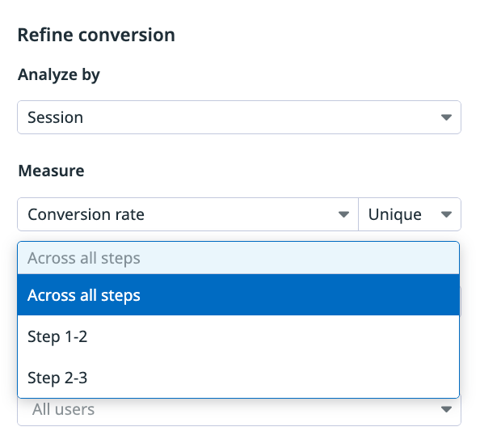Image resolution: width=480 pixels, height=448 pixels.
Task: Expand the Unique count type dropdown
Action: pyautogui.click(x=410, y=214)
